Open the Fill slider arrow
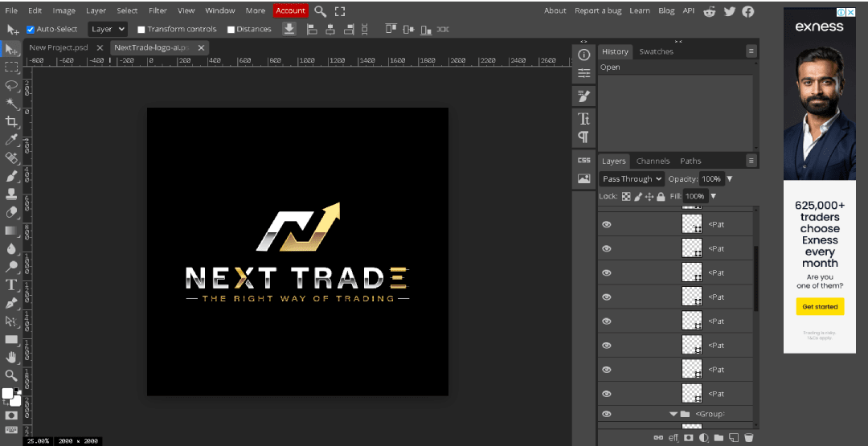Image resolution: width=868 pixels, height=446 pixels. coord(713,196)
